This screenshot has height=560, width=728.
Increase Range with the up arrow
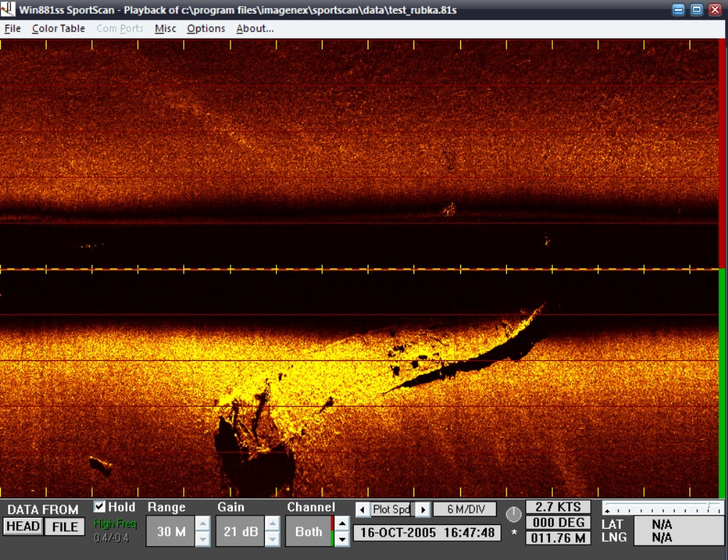click(x=203, y=524)
